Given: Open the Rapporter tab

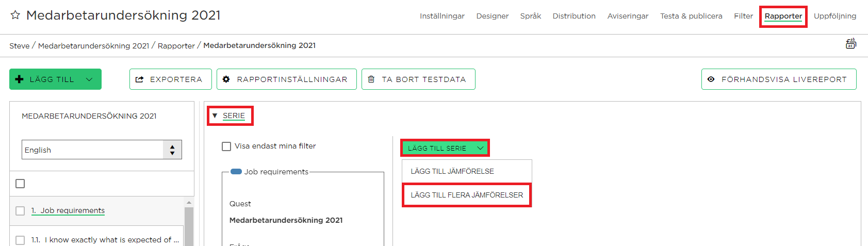Looking at the screenshot, I should (783, 16).
